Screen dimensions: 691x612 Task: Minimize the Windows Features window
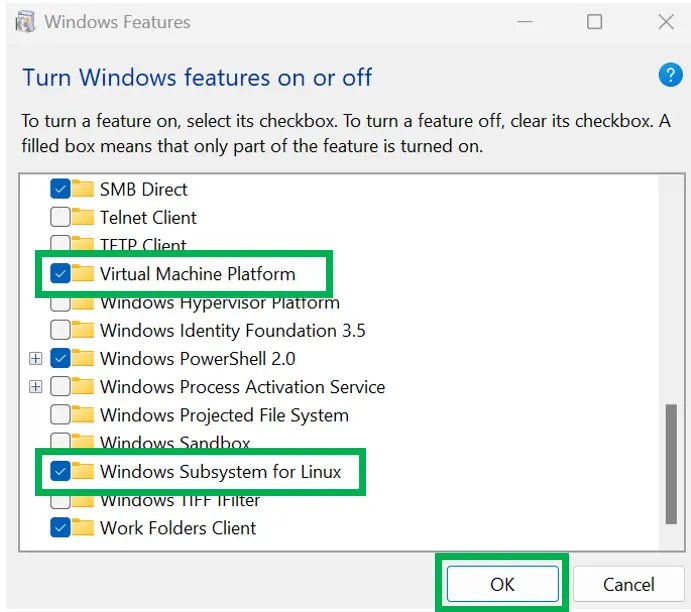[525, 21]
